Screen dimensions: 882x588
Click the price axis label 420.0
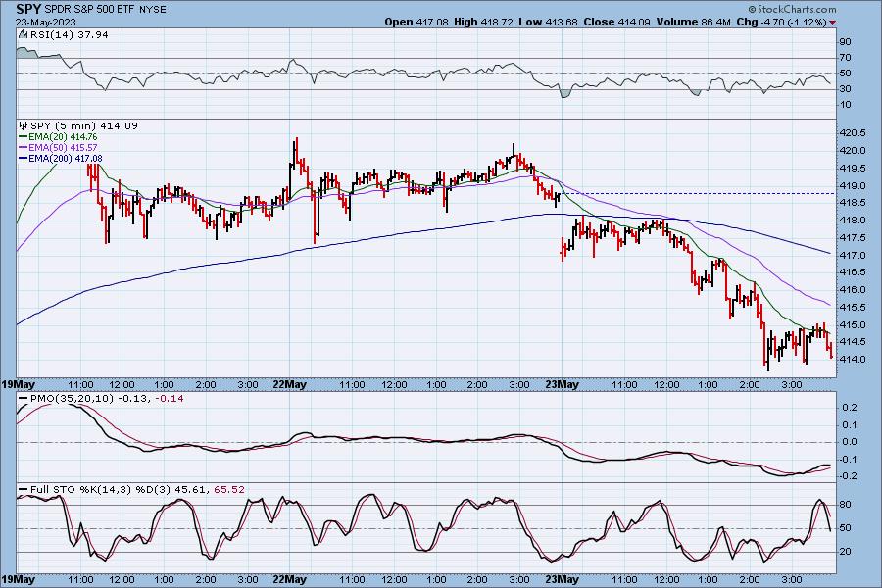[853, 150]
